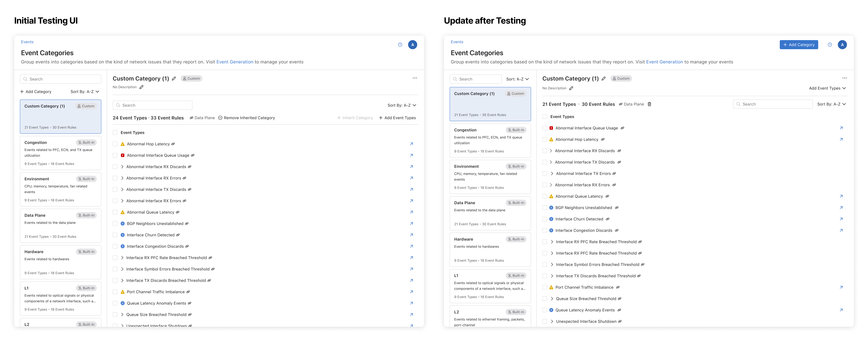
Task: Open Abnormal Hop Latency arrow, Initial Testing UI
Action: [x=411, y=144]
